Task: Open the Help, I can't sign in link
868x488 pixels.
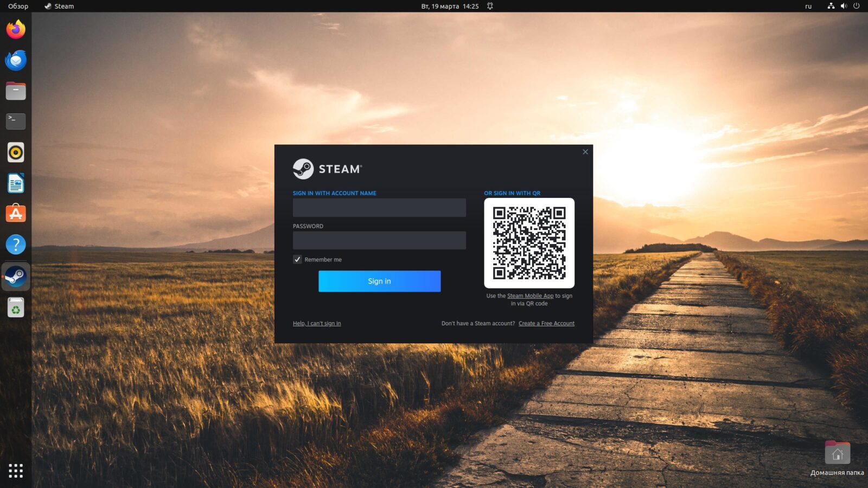Action: [x=317, y=323]
